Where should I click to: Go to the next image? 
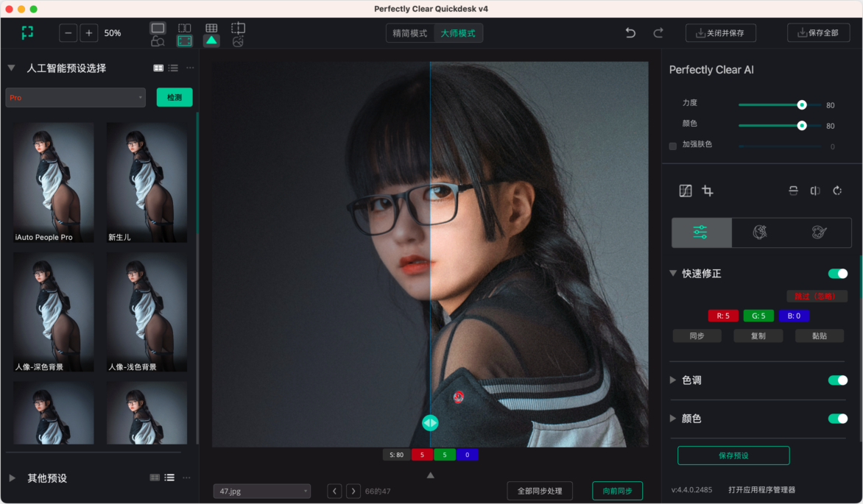353,491
